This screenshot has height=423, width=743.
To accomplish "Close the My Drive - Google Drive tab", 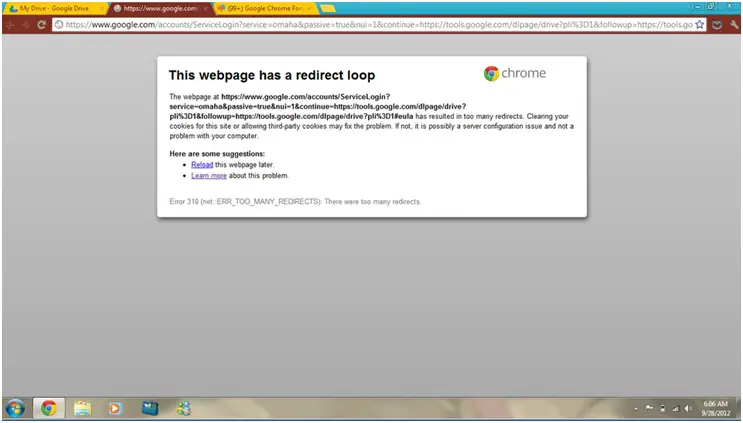I will click(102, 9).
